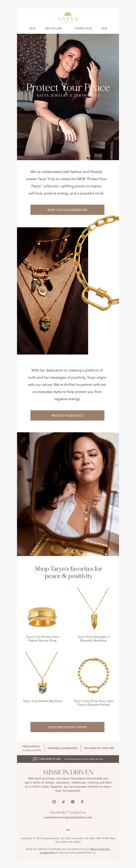
Task: Click the SMS chat bubble icon
Action: coord(35,759)
